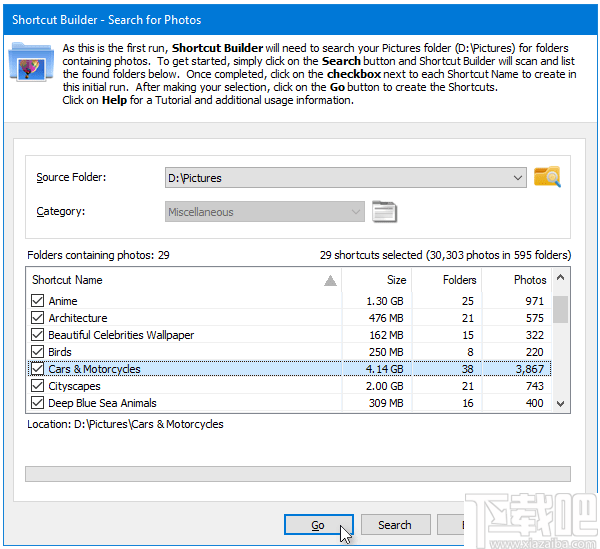Click the Location path text below list
The height and width of the screenshot is (549, 600).
click(x=125, y=424)
